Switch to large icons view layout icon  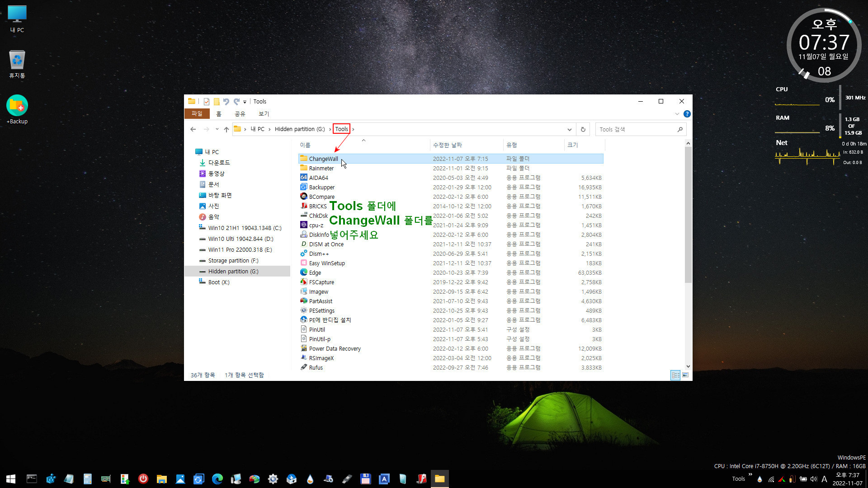pos(685,375)
